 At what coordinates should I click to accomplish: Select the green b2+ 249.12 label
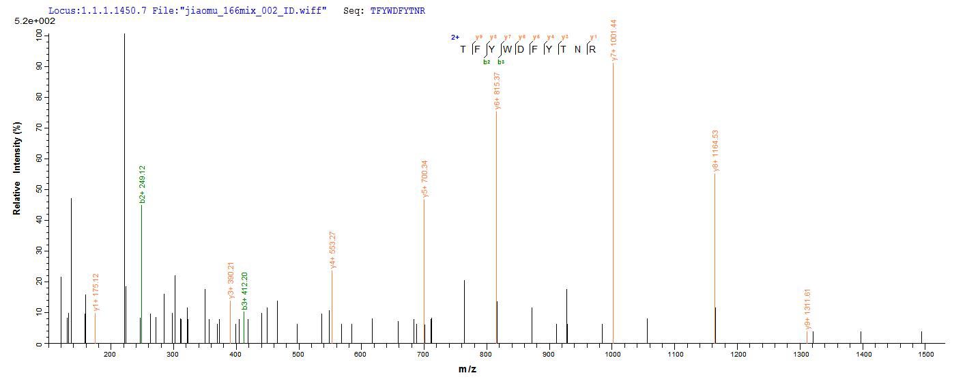(143, 184)
